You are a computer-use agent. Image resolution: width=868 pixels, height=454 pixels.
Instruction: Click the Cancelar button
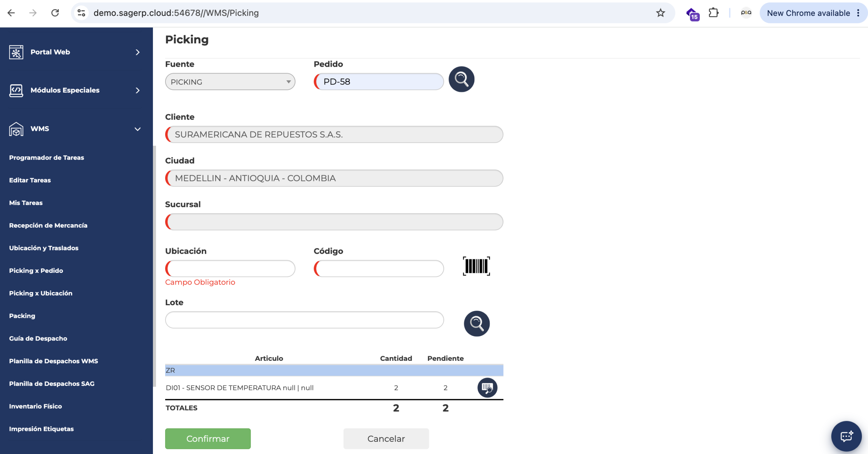386,439
